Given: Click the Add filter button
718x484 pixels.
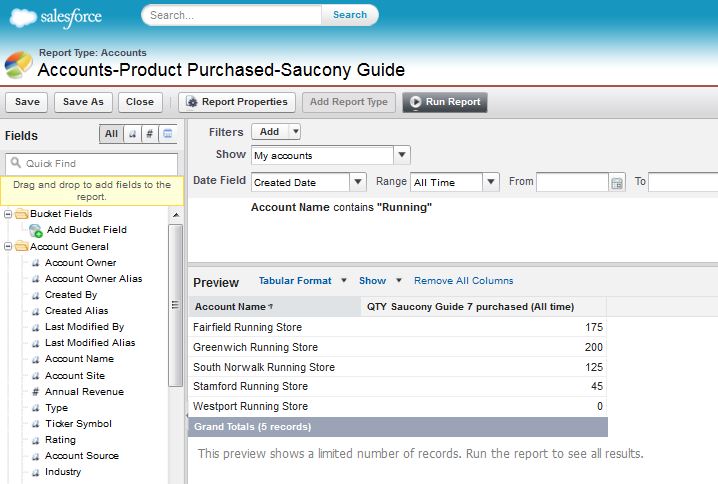Looking at the screenshot, I should tap(270, 132).
